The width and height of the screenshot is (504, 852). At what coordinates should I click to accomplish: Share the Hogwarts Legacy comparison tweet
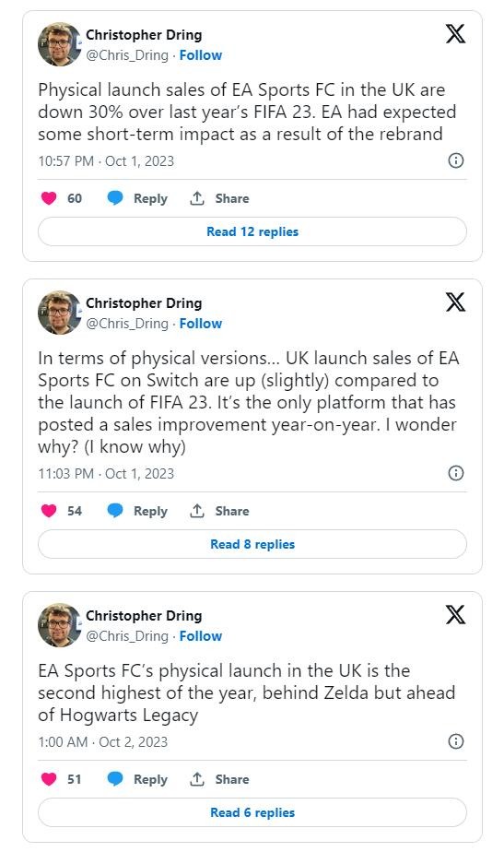219,779
